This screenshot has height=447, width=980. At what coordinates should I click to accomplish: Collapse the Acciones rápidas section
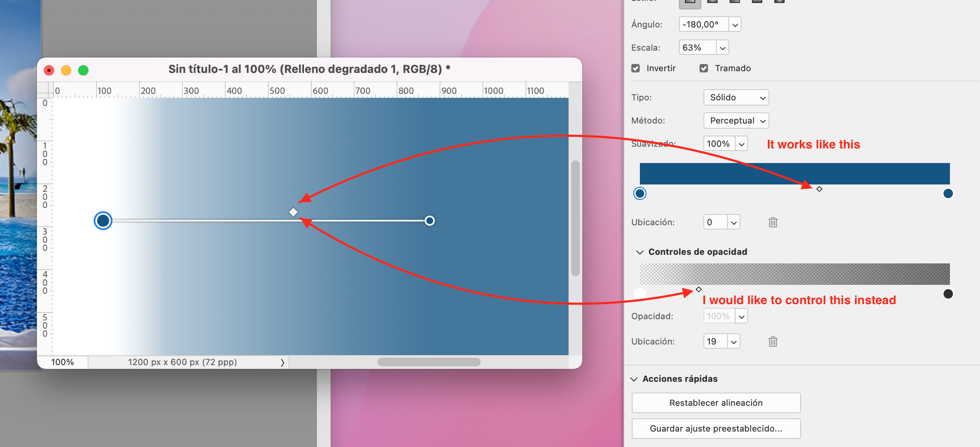tap(634, 379)
